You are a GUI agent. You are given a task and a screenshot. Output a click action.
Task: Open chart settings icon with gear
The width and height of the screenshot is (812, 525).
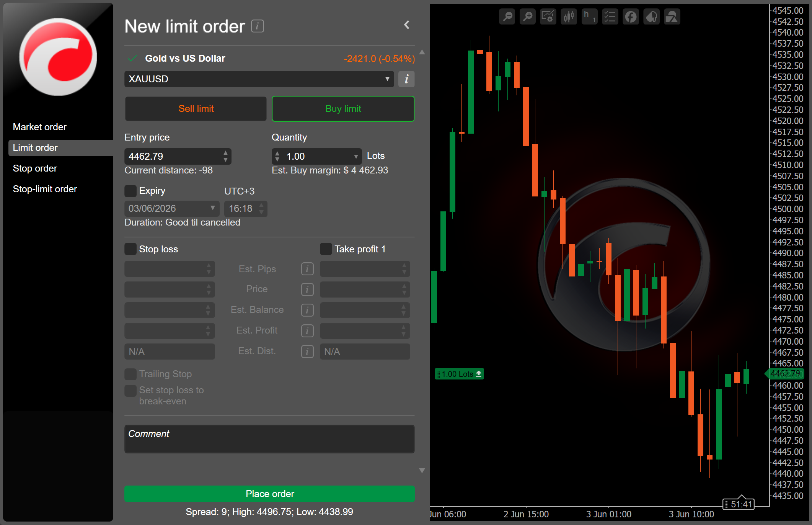click(548, 16)
